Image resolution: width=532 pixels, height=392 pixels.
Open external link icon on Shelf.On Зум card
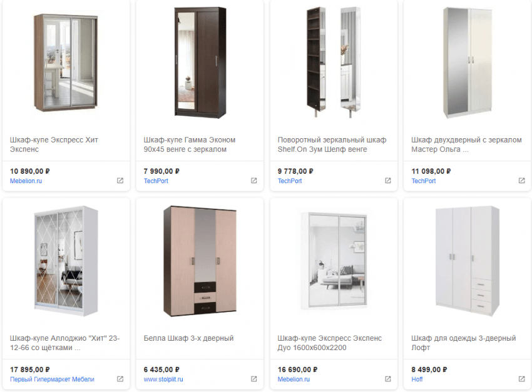(387, 181)
